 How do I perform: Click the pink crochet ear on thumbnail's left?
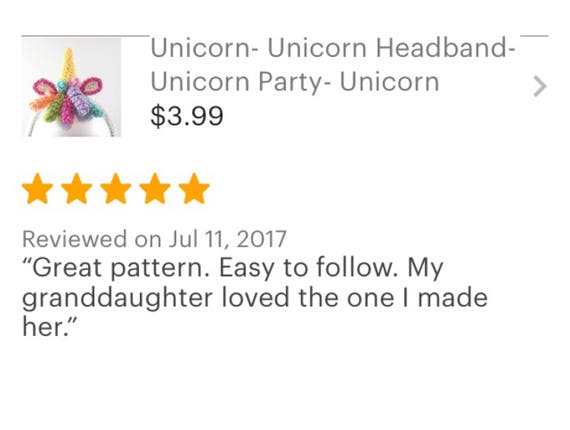click(x=43, y=87)
